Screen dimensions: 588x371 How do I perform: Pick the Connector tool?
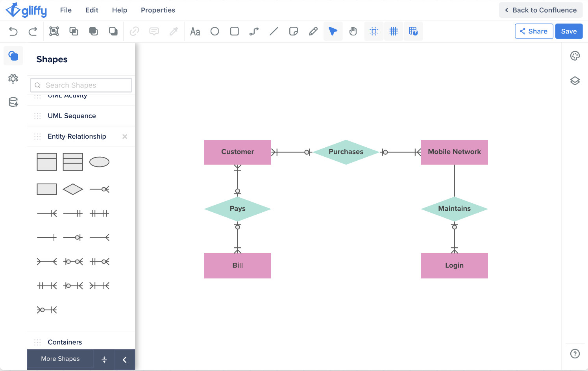point(254,32)
